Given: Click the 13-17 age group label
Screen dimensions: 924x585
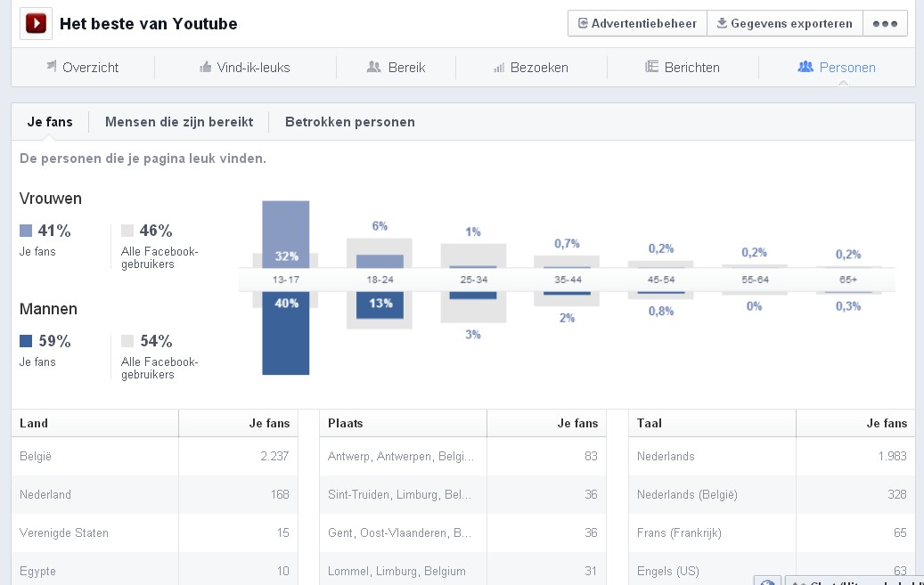Looking at the screenshot, I should coord(286,280).
